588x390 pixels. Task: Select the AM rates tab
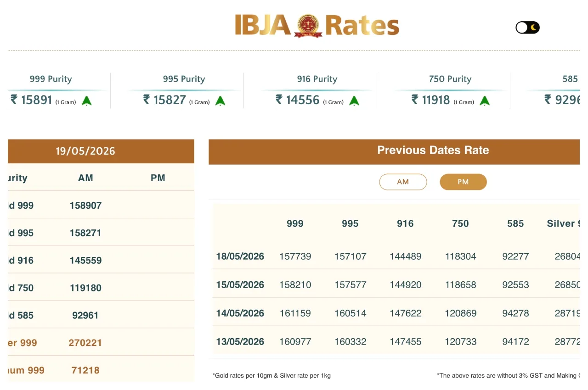pos(403,182)
